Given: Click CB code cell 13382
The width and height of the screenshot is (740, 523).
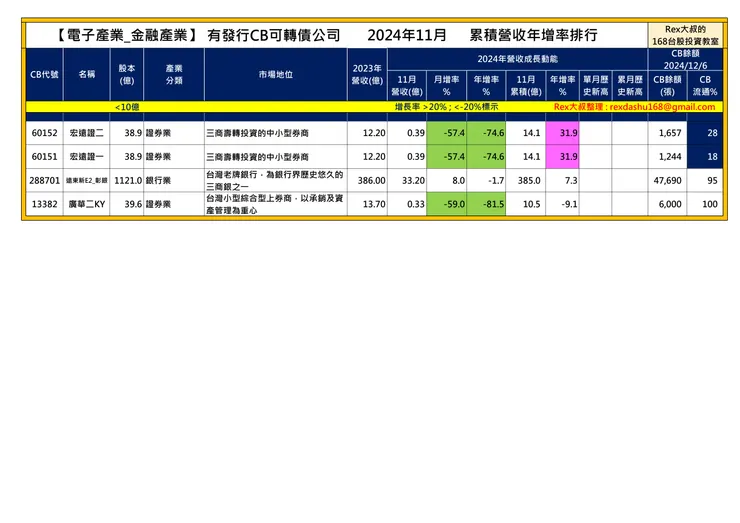Looking at the screenshot, I should tap(44, 204).
